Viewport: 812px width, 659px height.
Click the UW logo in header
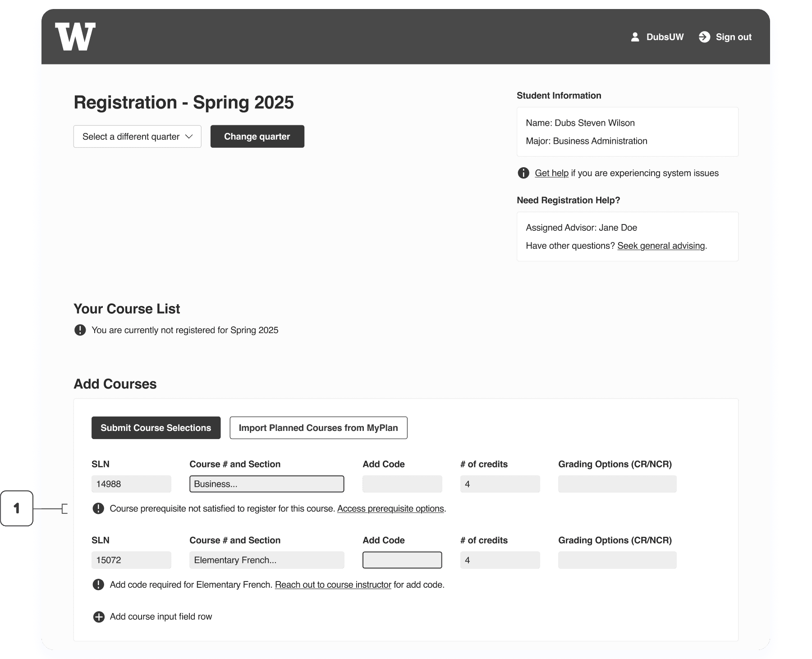point(75,37)
